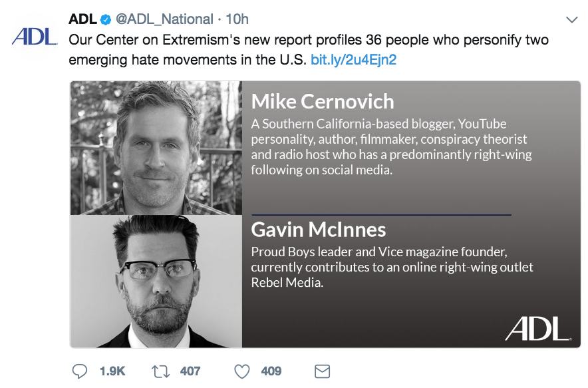Click the tweet text about Center on Extremism

tap(309, 40)
